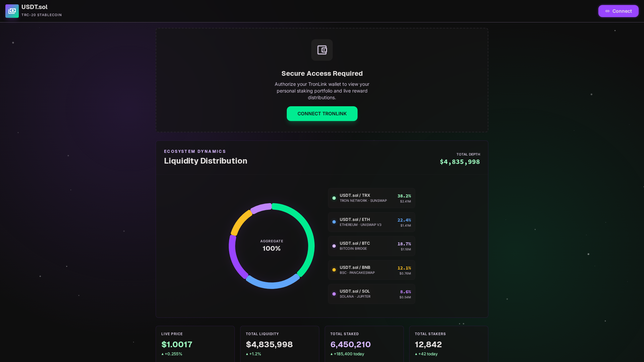Click the purple Connect button in header
The width and height of the screenshot is (644, 362).
pyautogui.click(x=618, y=11)
